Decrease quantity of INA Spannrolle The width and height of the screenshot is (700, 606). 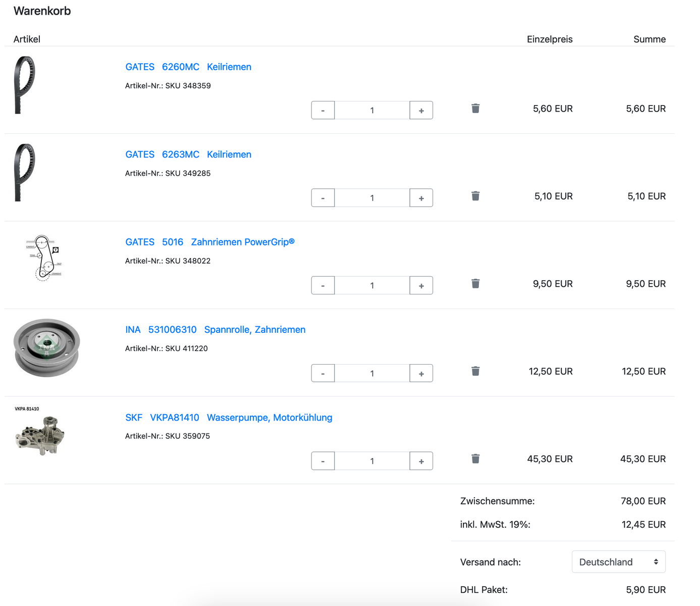323,373
